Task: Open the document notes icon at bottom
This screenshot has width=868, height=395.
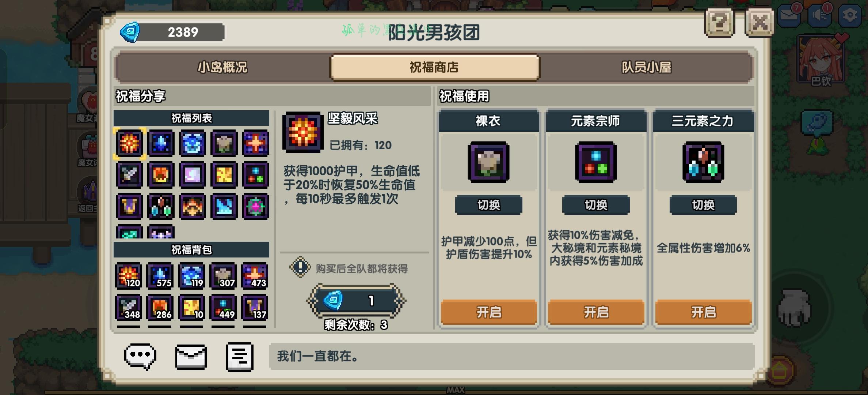Action: click(240, 357)
